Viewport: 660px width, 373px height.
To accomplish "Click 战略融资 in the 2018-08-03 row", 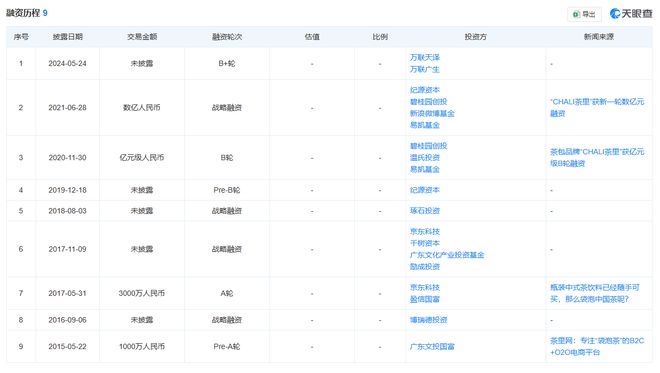I will (227, 210).
